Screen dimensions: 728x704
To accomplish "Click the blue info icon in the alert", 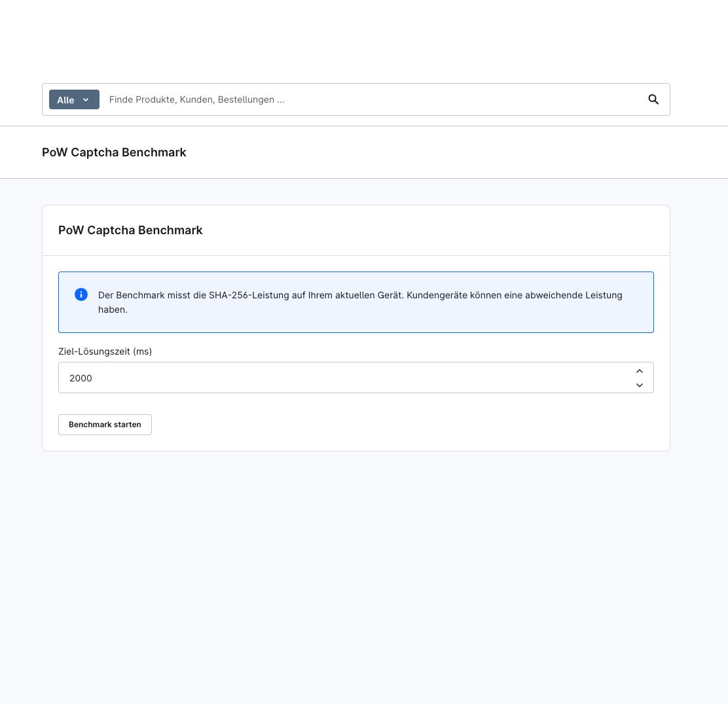I will (x=81, y=294).
